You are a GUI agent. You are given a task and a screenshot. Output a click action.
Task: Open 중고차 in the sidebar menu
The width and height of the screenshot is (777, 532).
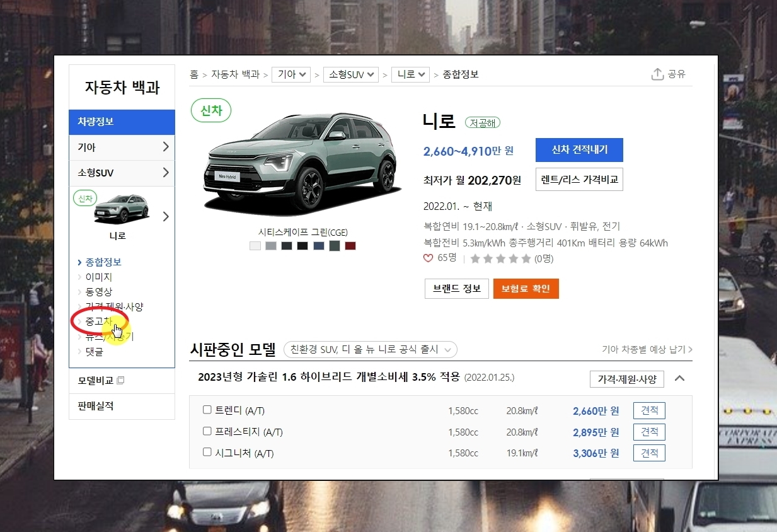point(99,321)
